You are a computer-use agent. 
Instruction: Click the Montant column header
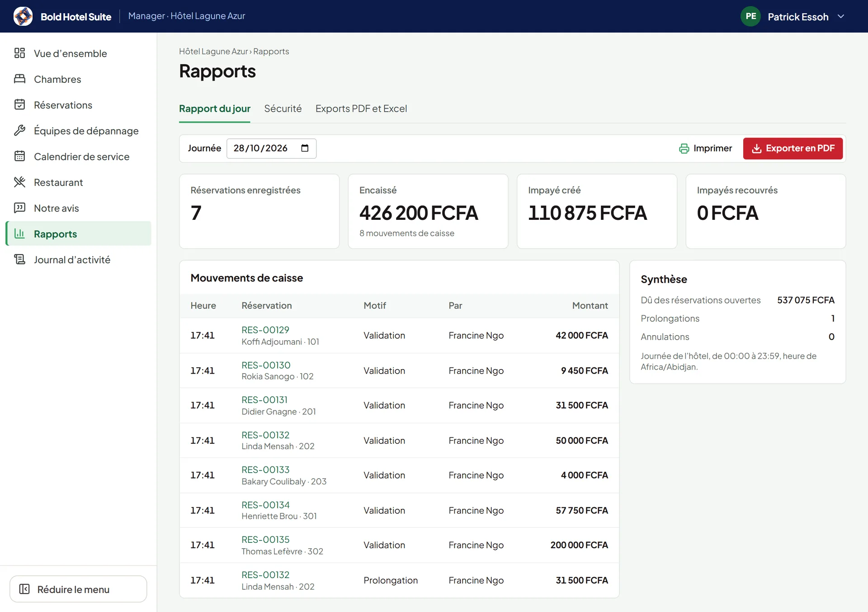(x=590, y=305)
